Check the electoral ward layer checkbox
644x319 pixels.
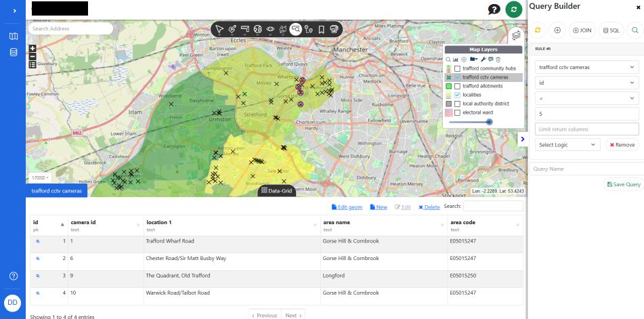tap(457, 112)
